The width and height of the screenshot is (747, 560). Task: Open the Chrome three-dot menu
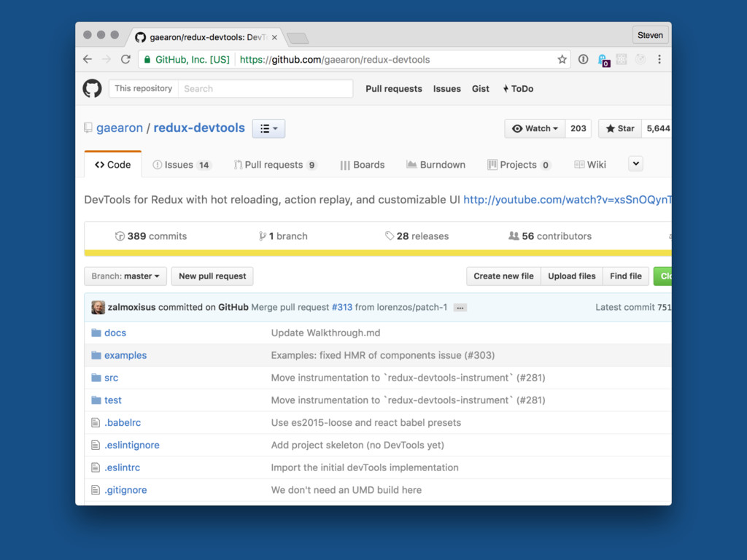pos(659,60)
